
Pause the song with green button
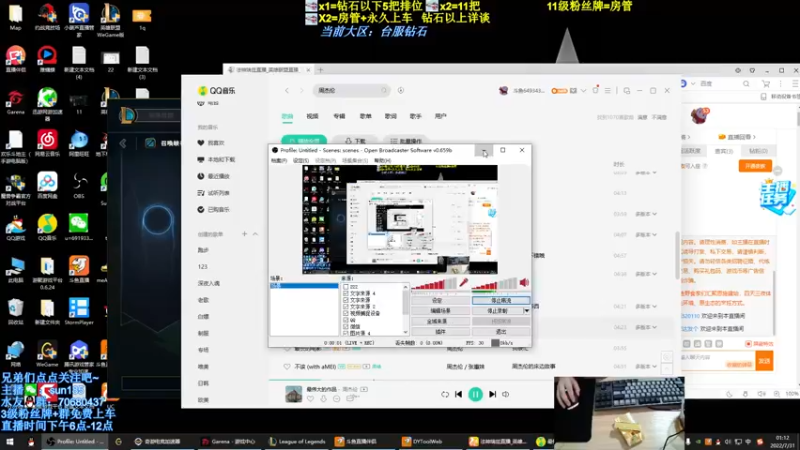point(475,394)
